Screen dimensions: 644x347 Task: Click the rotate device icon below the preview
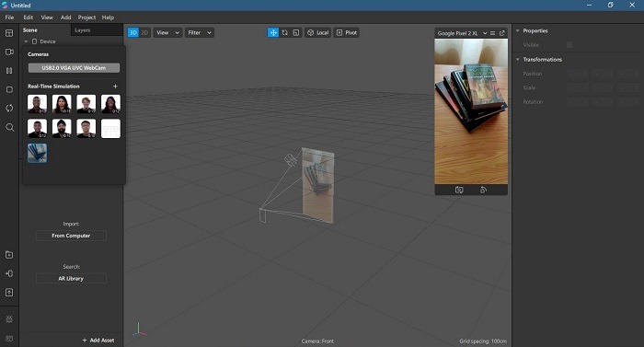483,190
